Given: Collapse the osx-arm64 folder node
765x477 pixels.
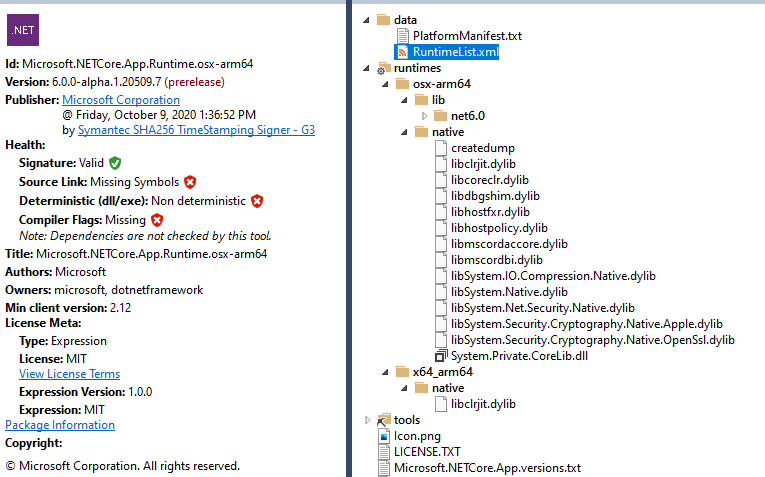Looking at the screenshot, I should pyautogui.click(x=385, y=84).
